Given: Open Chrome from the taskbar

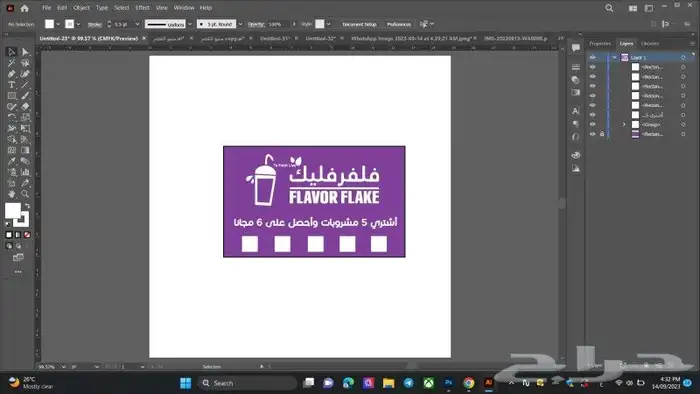Looking at the screenshot, I should tap(469, 383).
